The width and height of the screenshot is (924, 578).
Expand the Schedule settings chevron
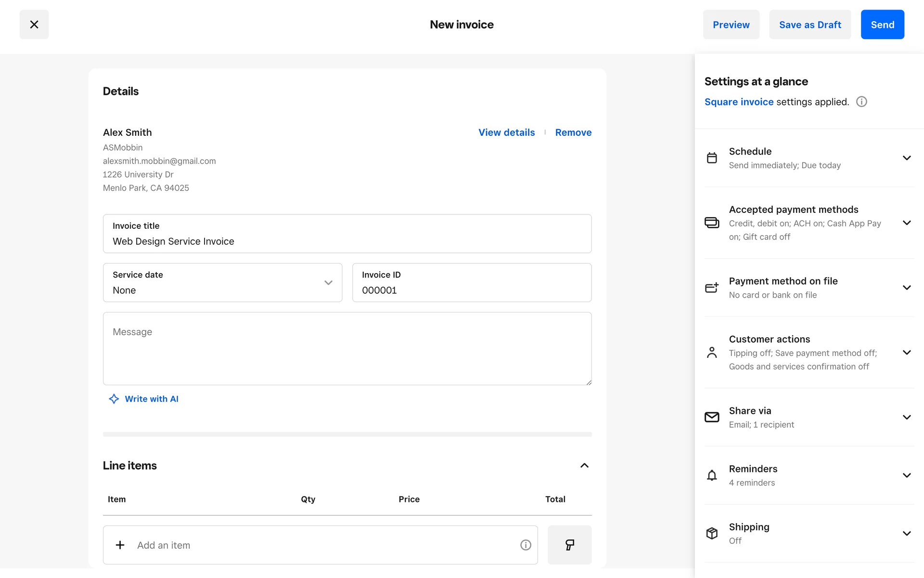point(907,158)
